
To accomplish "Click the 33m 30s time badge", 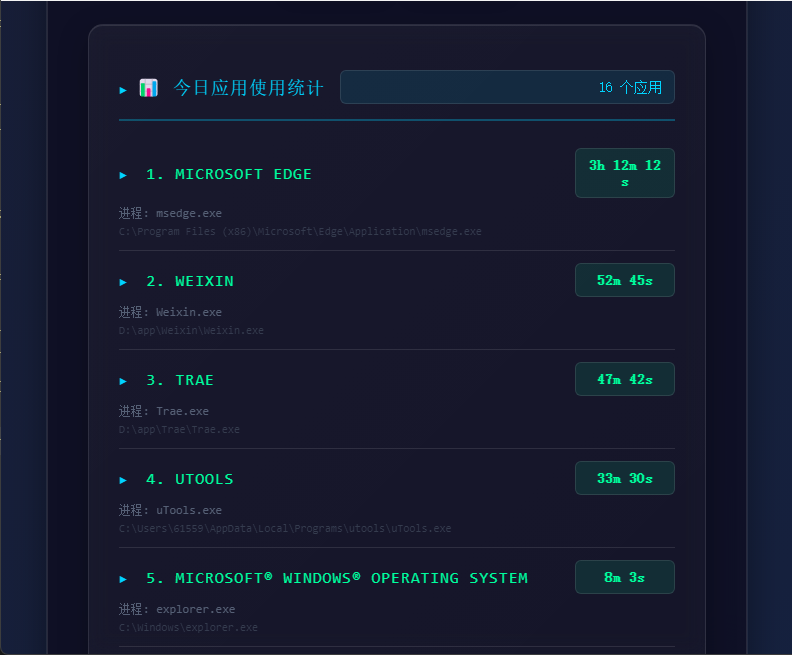I will [x=625, y=478].
